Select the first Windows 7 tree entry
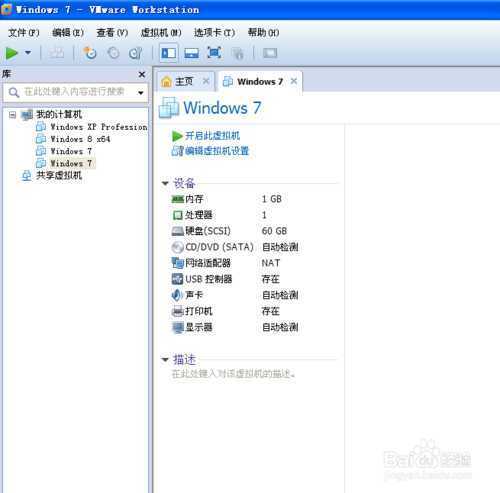 point(71,151)
